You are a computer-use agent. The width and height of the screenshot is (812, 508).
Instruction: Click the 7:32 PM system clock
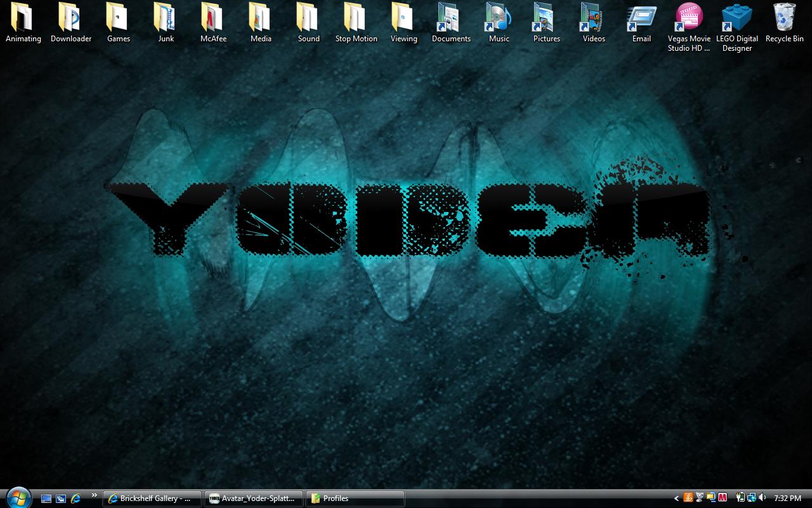[x=788, y=498]
